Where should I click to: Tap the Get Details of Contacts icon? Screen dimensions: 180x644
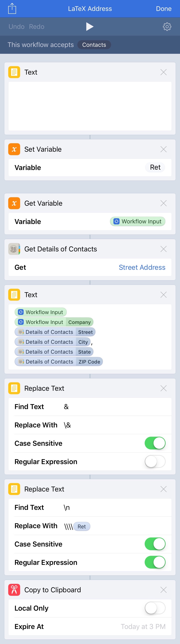point(14,249)
